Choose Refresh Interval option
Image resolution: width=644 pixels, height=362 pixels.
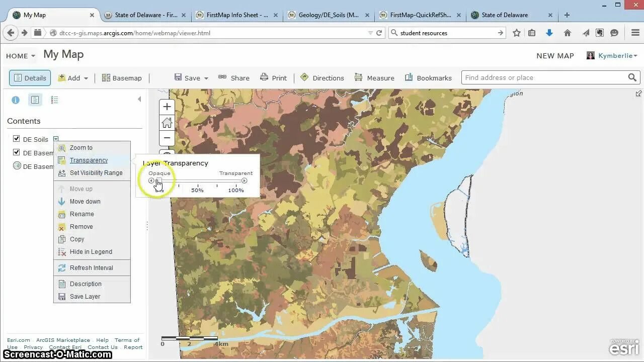92,268
